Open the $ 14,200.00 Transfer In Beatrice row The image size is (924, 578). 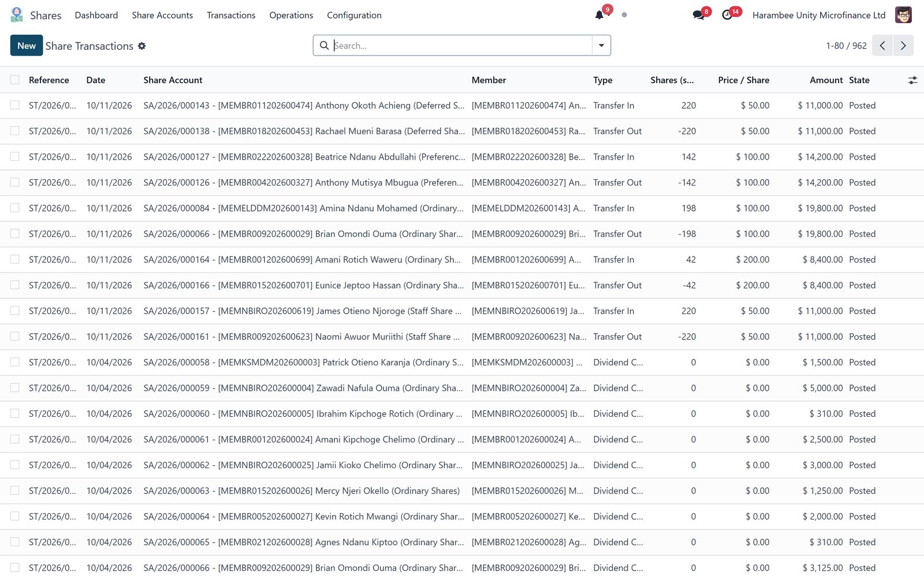coord(462,157)
